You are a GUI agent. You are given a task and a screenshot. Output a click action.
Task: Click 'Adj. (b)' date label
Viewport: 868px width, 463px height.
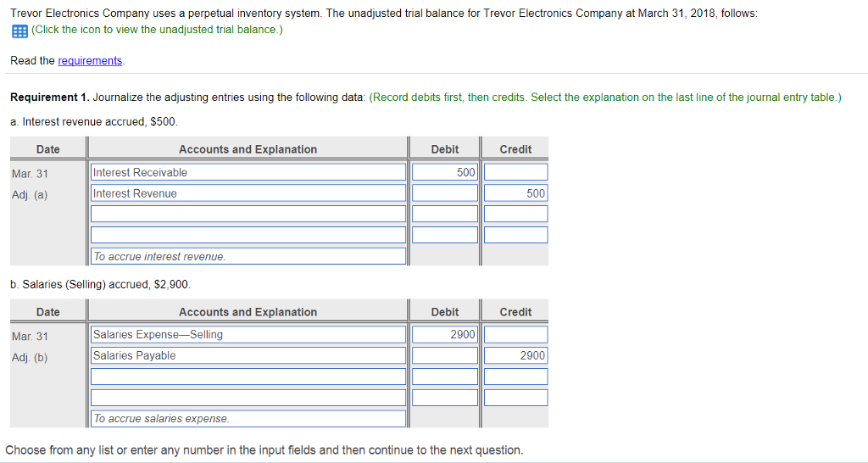point(30,358)
